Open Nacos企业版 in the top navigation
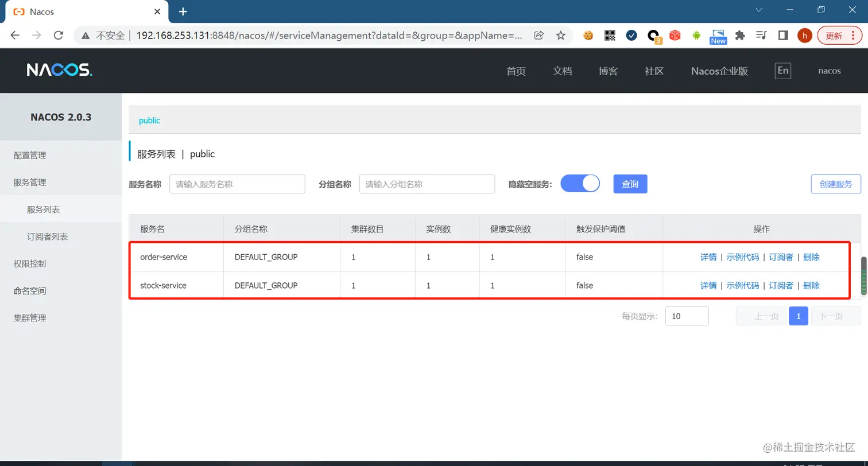The width and height of the screenshot is (868, 466). (719, 71)
